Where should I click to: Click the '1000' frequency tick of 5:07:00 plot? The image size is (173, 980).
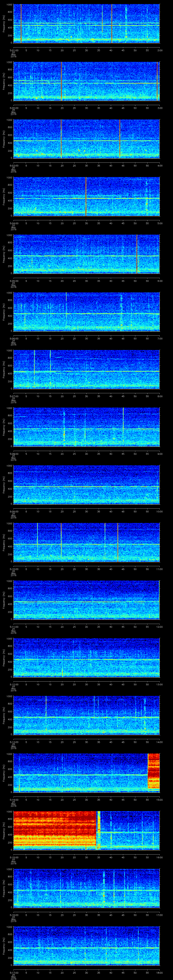(x=9, y=351)
